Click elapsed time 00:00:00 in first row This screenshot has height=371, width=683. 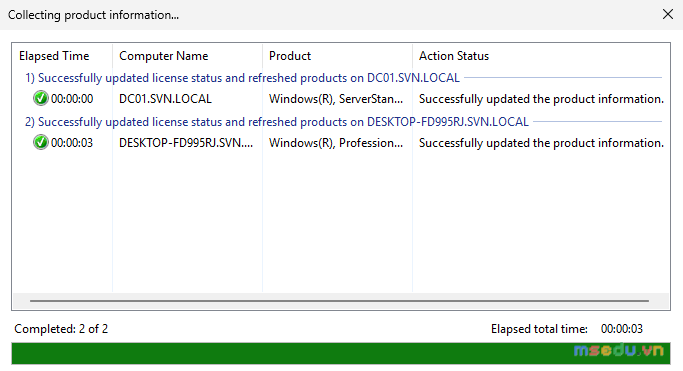(x=72, y=99)
